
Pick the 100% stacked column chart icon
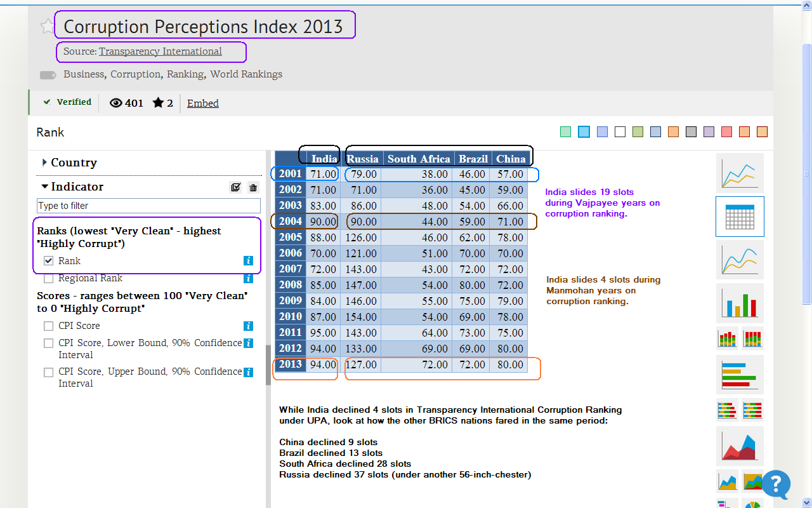click(752, 338)
